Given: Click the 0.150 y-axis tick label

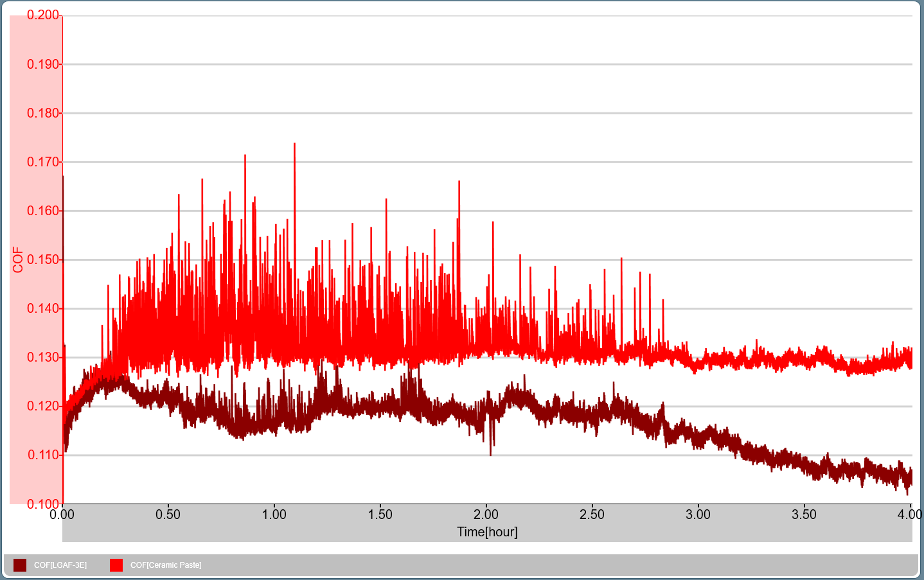Looking at the screenshot, I should pyautogui.click(x=43, y=259).
